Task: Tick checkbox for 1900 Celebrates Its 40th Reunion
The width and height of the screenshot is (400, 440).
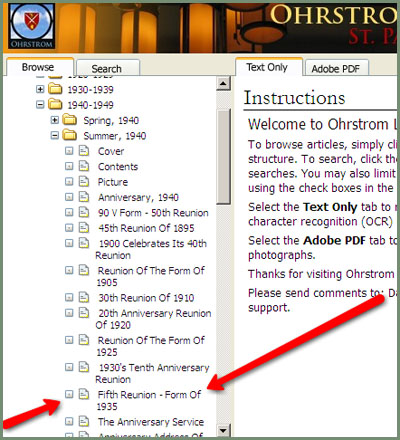Action: (69, 243)
